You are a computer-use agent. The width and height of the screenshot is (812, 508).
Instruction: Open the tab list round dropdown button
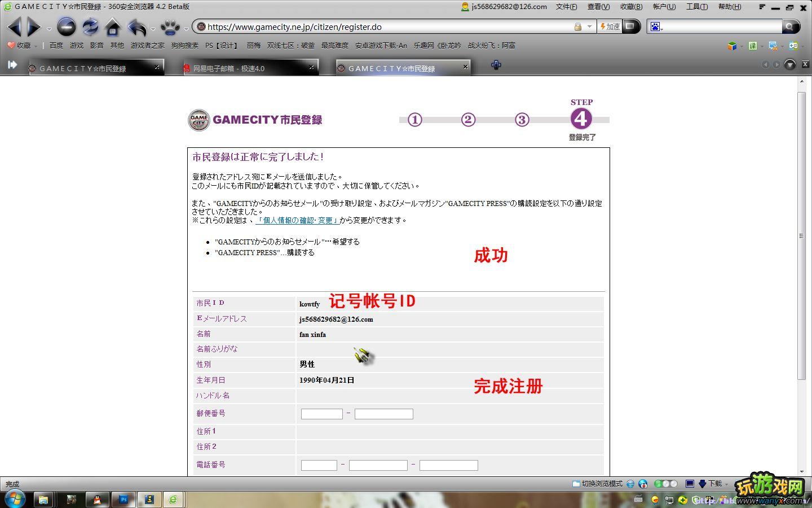coord(790,65)
